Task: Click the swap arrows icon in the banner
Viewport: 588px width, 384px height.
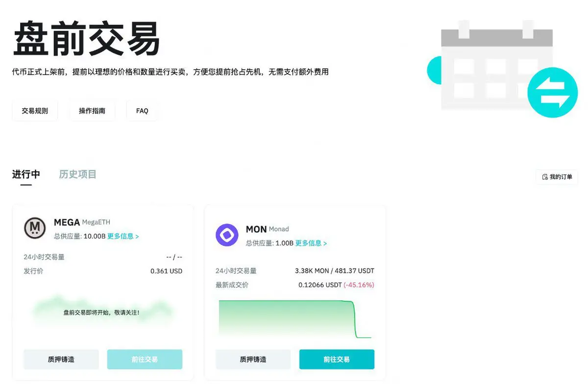Action: tap(553, 93)
